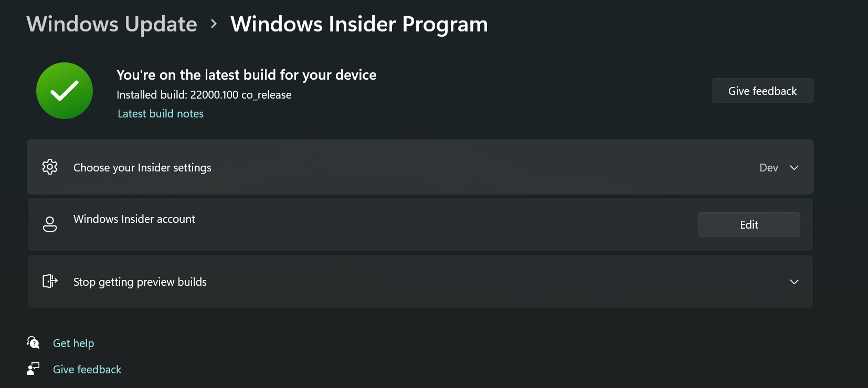
Task: Expand the Choose your Insider settings row
Action: (x=420, y=167)
